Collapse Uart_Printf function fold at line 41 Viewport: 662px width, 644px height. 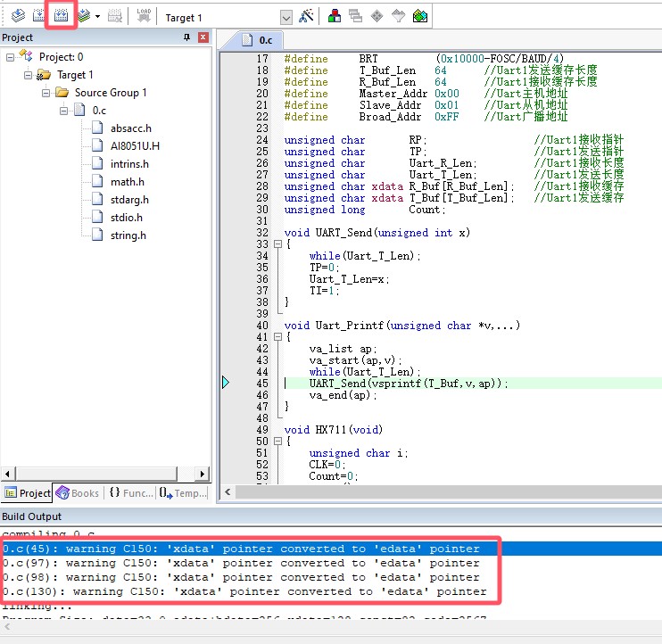click(277, 337)
